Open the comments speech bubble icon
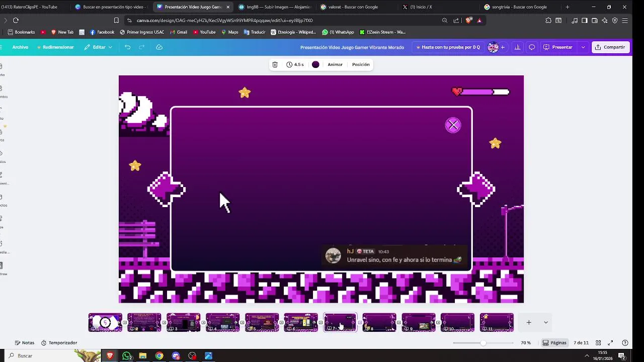644x362 pixels. pos(532,47)
